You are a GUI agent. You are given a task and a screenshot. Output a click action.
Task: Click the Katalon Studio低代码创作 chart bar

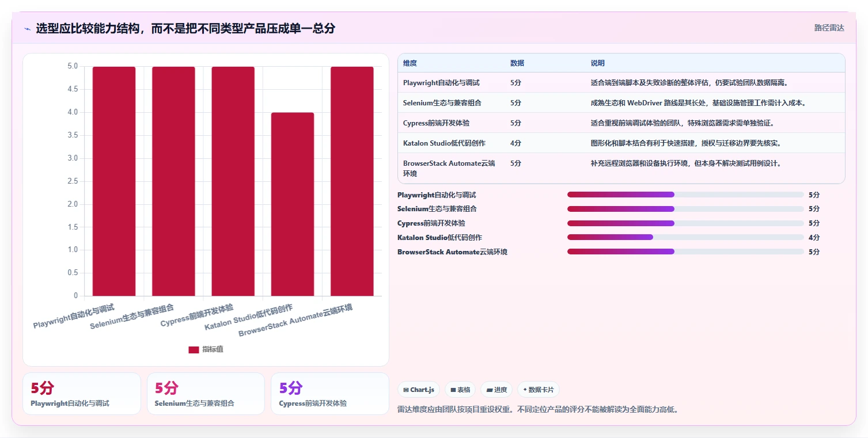coord(293,204)
